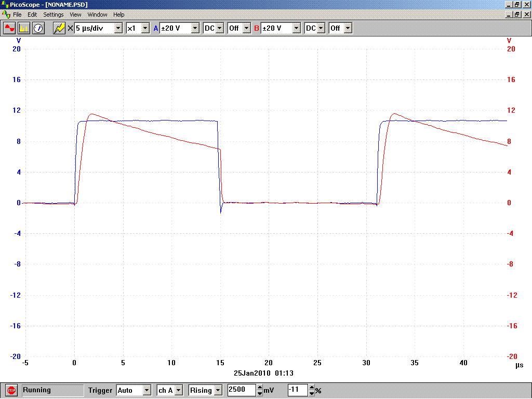The width and height of the screenshot is (532, 399).
Task: Click the yellow auto setup icon
Action: pyautogui.click(x=59, y=28)
